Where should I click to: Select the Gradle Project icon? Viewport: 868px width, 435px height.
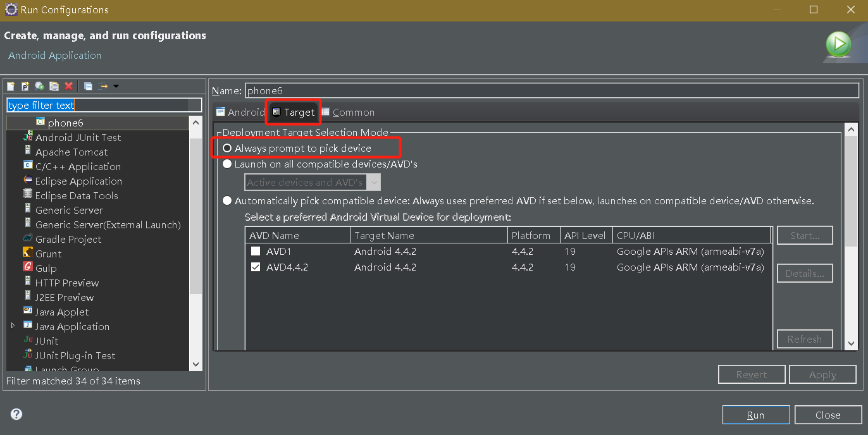point(28,238)
